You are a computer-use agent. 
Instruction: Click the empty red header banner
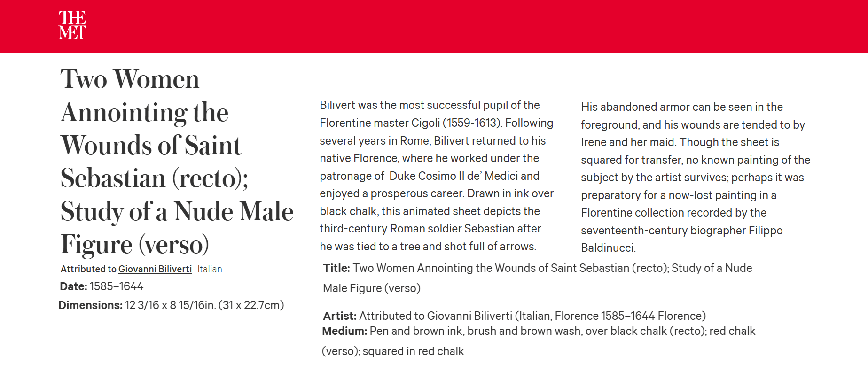tap(470, 26)
